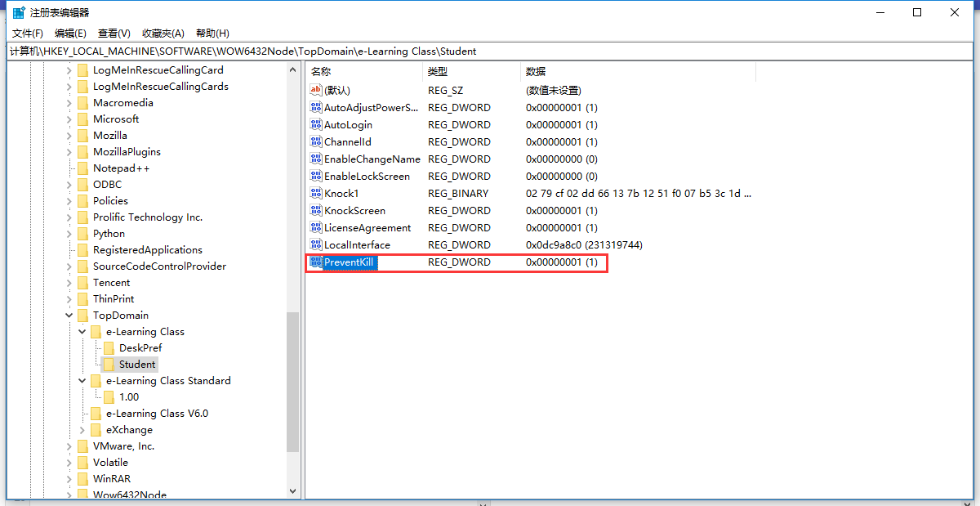Open the 收藏夹(A) menu
The image size is (980, 506).
163,34
